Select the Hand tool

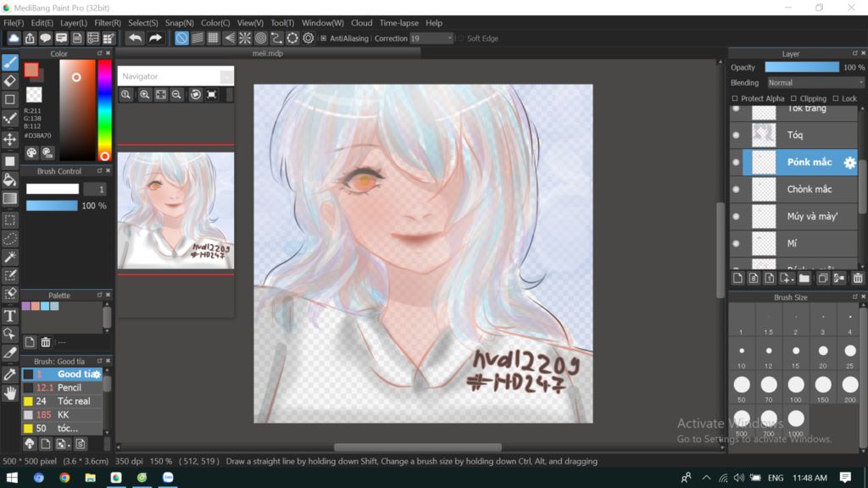click(x=10, y=393)
